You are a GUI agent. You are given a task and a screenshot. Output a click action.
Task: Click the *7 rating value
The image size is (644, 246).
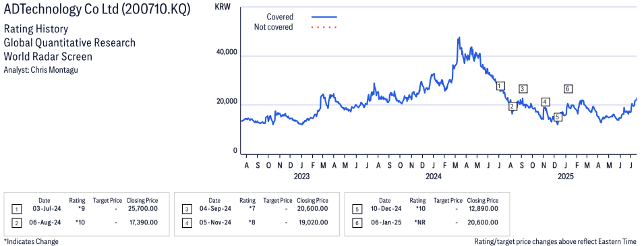252,209
